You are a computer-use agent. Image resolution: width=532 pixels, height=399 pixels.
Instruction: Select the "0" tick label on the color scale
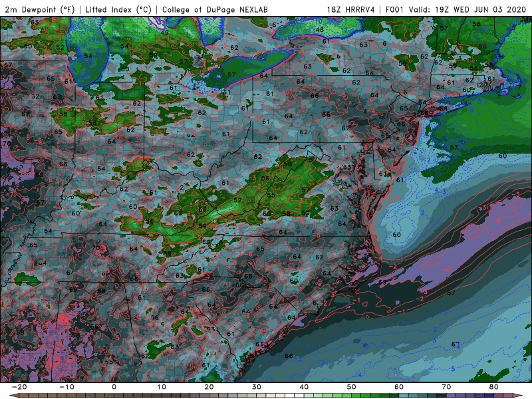coord(114,387)
